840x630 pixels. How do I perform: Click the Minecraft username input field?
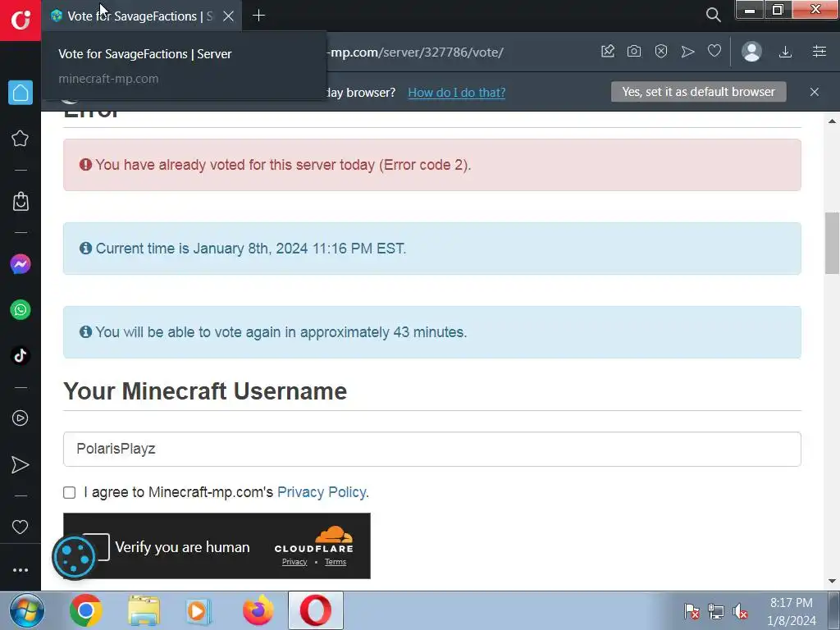coord(431,449)
